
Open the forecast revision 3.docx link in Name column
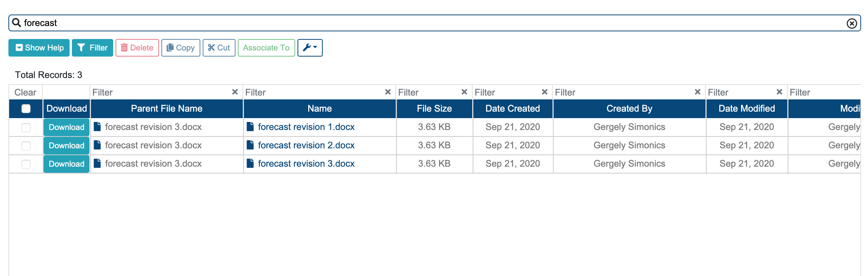pyautogui.click(x=306, y=164)
